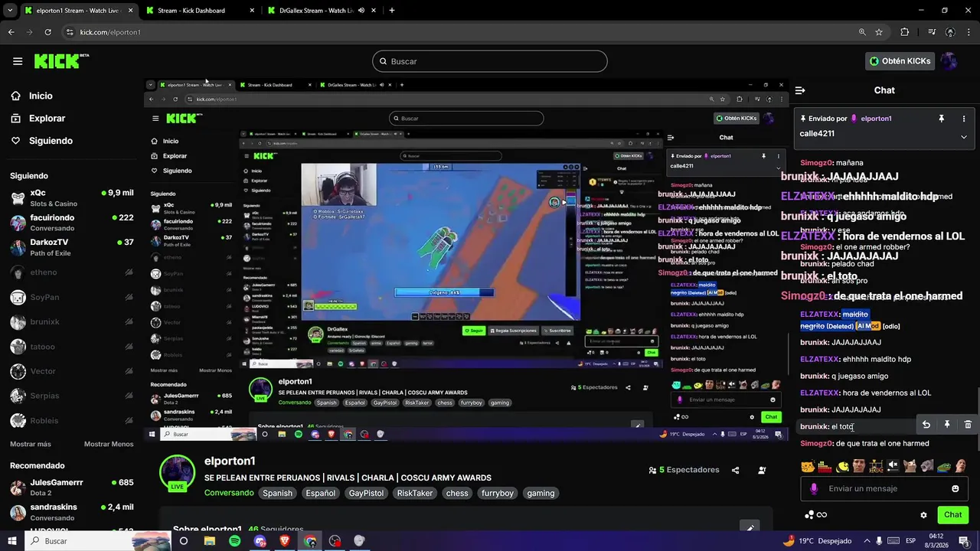Image resolution: width=980 pixels, height=551 pixels.
Task: Open Windows Start menu
Action: pyautogui.click(x=11, y=541)
